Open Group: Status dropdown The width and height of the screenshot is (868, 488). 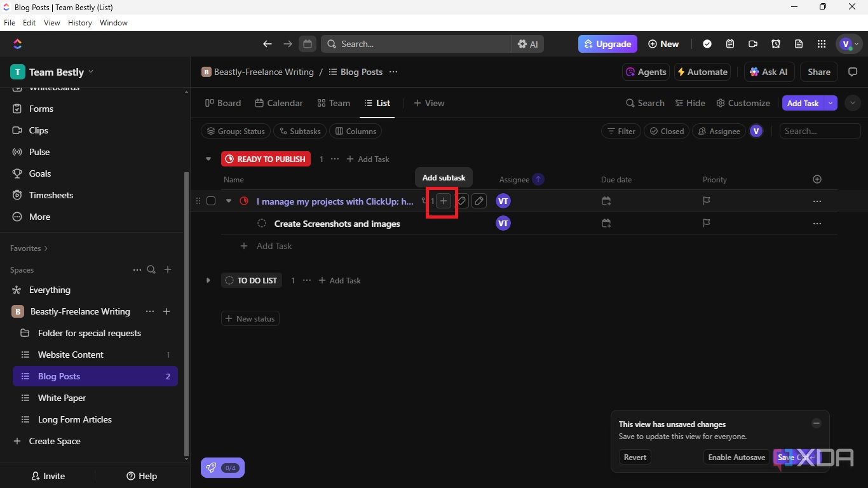coord(236,131)
